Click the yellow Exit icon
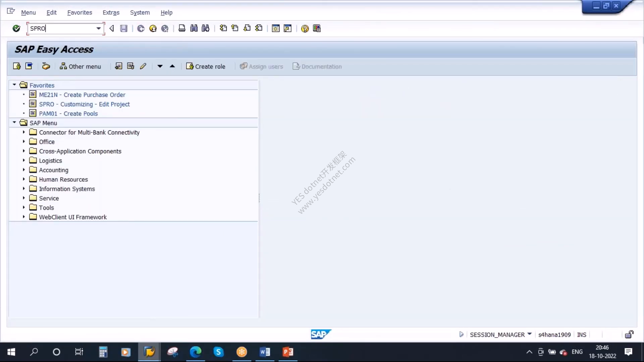 [153, 28]
